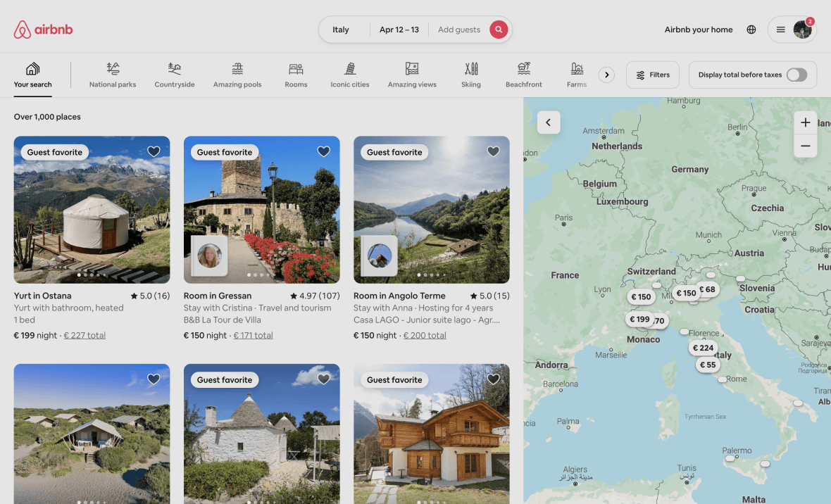The image size is (831, 504).
Task: Select the Countryside category
Action: [x=175, y=75]
